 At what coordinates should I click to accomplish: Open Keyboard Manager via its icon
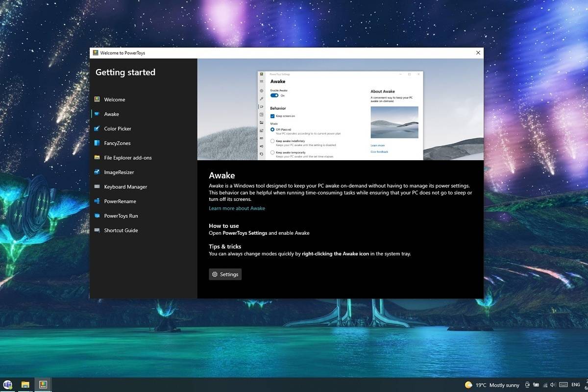(97, 187)
